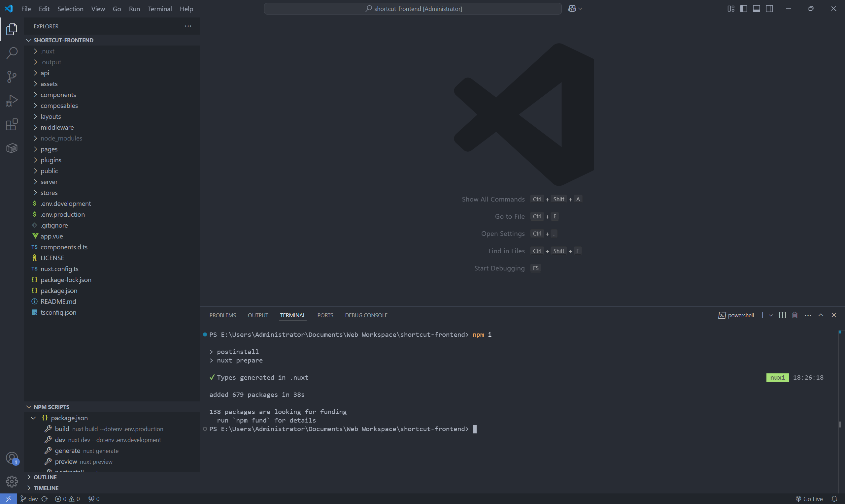Image resolution: width=845 pixels, height=504 pixels.
Task: Click the shortcut-frontend command center search box
Action: [413, 9]
